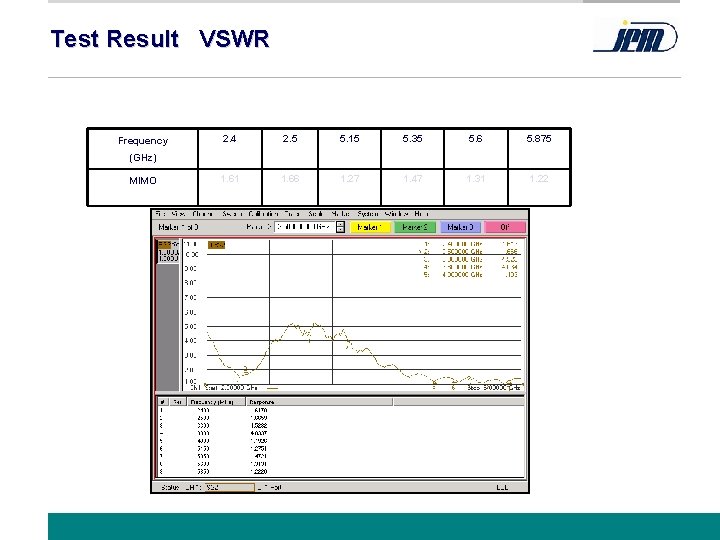
Task: Click the marker table row with response 1.2220
Action: pos(340,472)
